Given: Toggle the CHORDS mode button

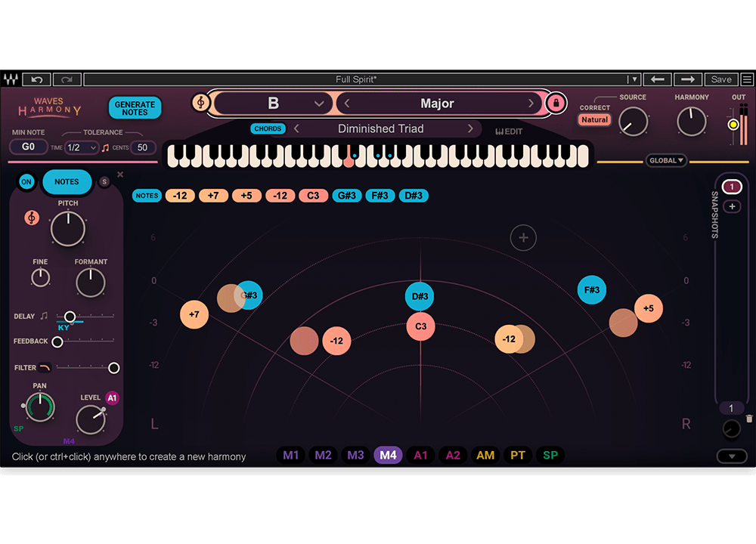Looking at the screenshot, I should point(268,128).
